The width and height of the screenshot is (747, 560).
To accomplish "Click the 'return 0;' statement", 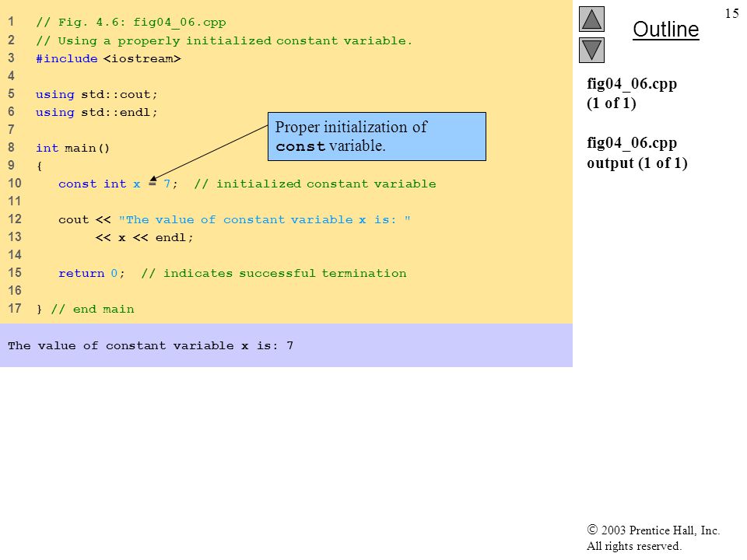I will coord(92,273).
